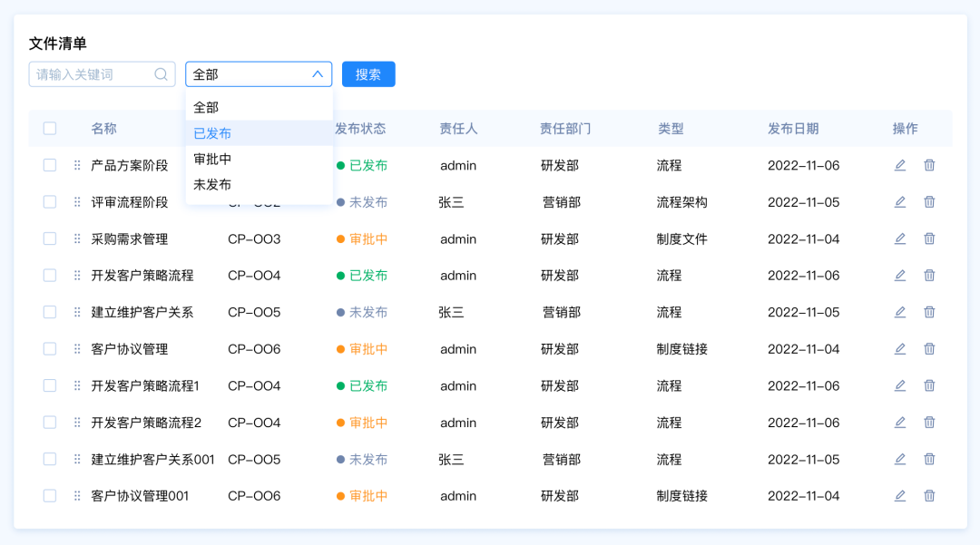Collapse the 全部 status dropdown

[318, 74]
